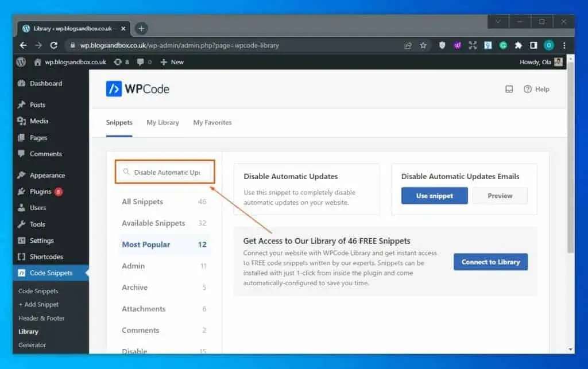Click the 'Connect to Library' button
The height and width of the screenshot is (369, 588).
(x=490, y=262)
